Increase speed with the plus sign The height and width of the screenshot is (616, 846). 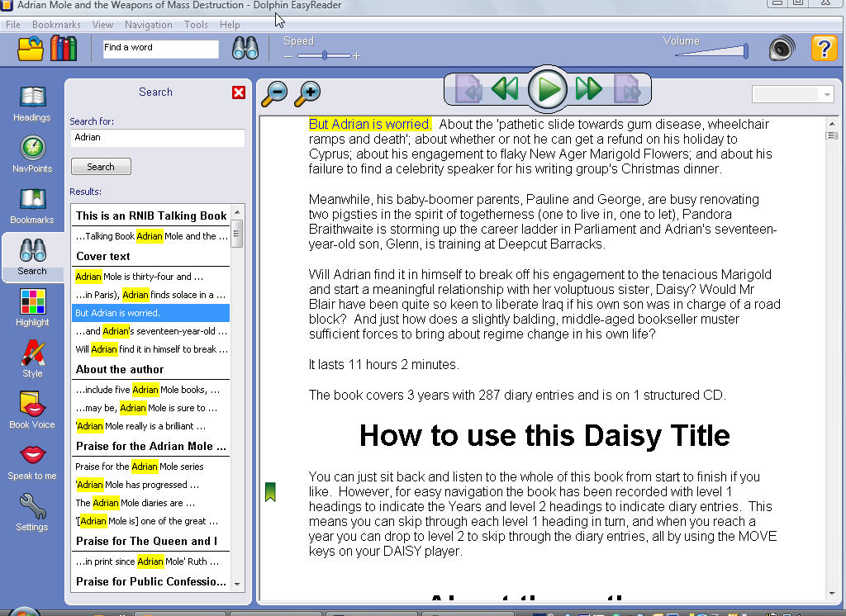356,56
